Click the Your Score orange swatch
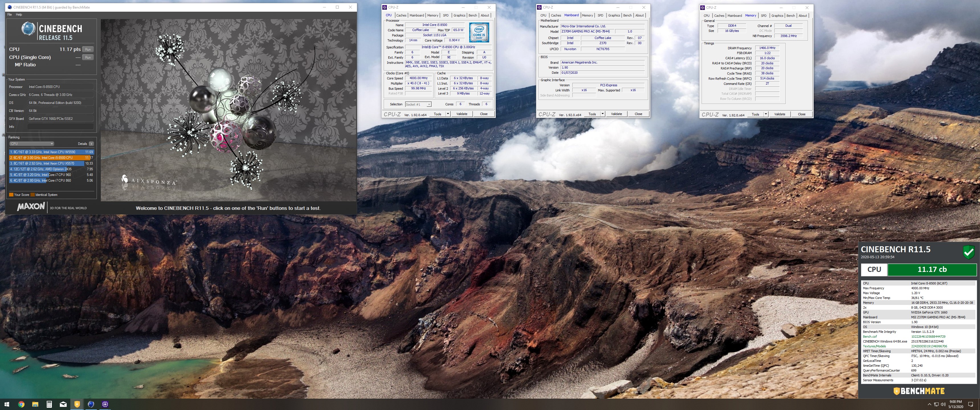The image size is (980, 410). [x=11, y=195]
